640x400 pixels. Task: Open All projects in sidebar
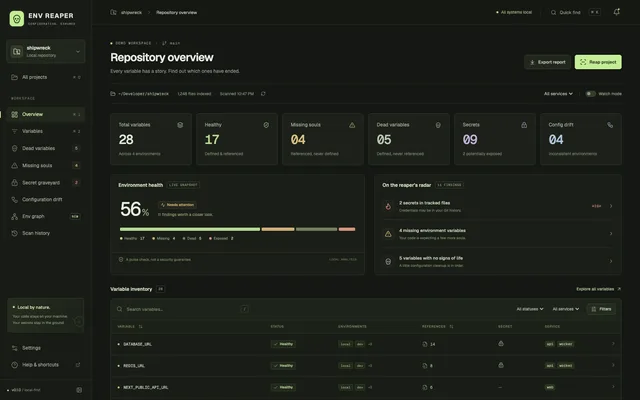45,77
